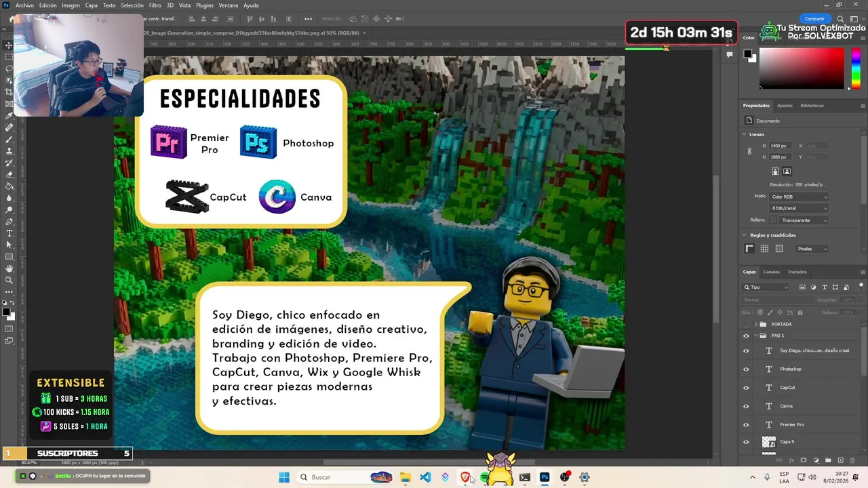The image size is (868, 488).
Task: Hide the Canva text layer
Action: pos(746,406)
